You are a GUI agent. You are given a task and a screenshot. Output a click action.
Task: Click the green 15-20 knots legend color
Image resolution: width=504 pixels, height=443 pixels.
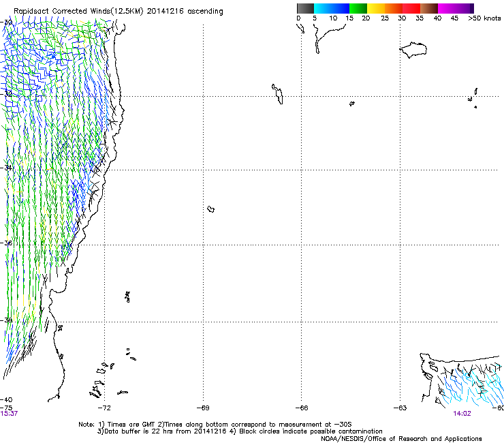tap(358, 8)
